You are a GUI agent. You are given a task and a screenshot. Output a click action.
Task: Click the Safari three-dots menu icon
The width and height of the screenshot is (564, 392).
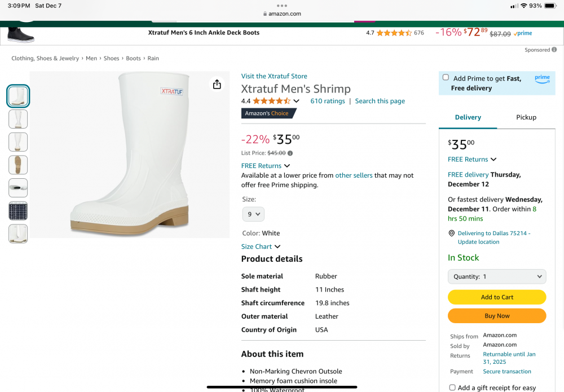point(282,5)
